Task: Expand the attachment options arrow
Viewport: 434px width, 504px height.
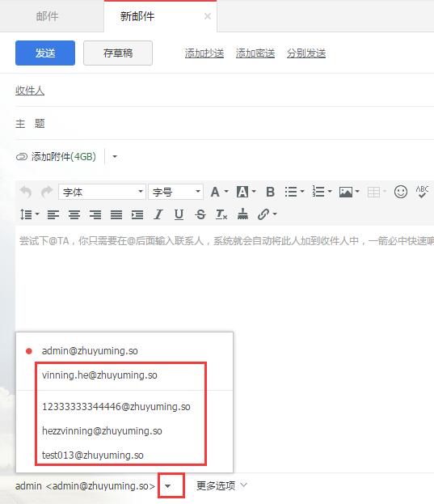Action: [x=115, y=156]
